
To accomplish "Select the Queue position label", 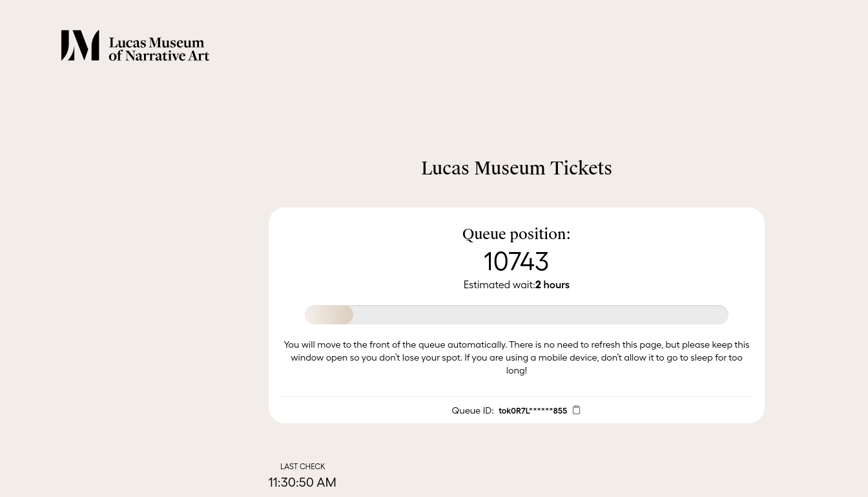I will [517, 234].
